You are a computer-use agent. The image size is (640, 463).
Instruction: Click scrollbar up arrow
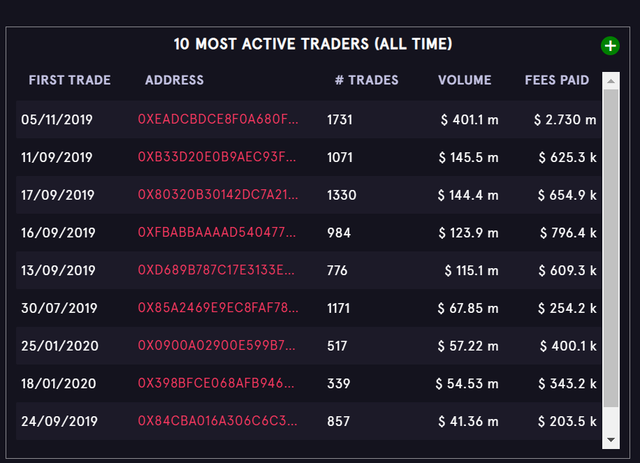(611, 81)
